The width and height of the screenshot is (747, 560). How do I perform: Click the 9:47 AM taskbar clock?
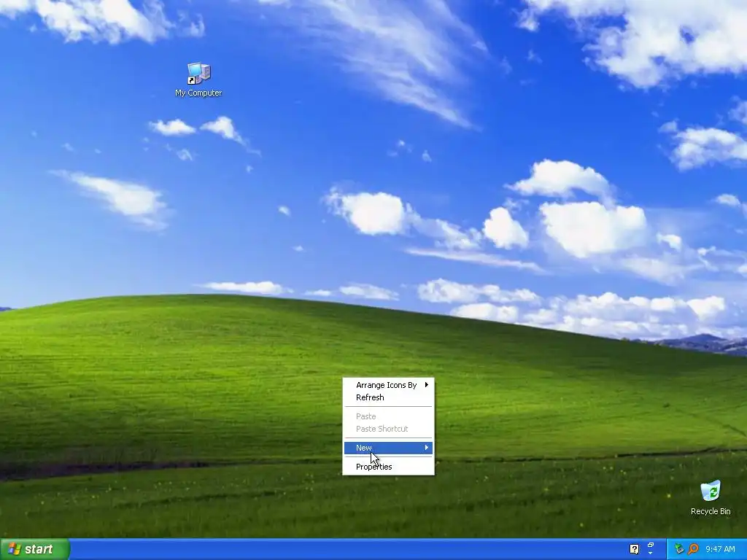720,549
